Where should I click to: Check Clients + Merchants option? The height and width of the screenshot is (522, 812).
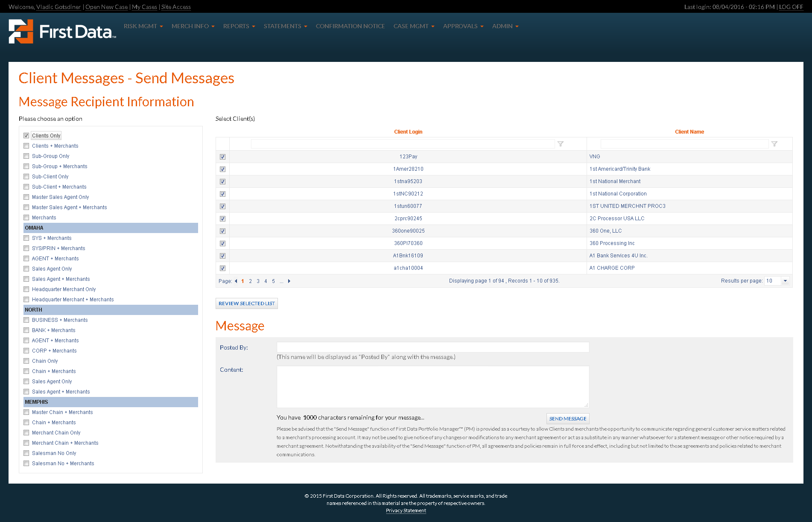point(26,146)
